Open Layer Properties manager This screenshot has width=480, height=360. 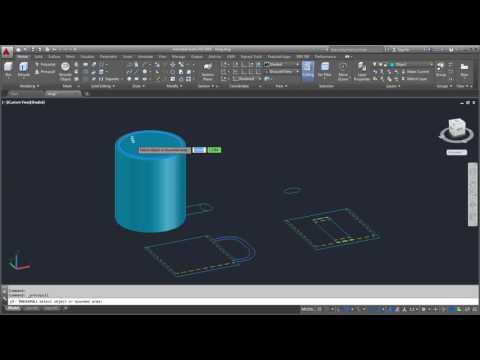coord(362,71)
